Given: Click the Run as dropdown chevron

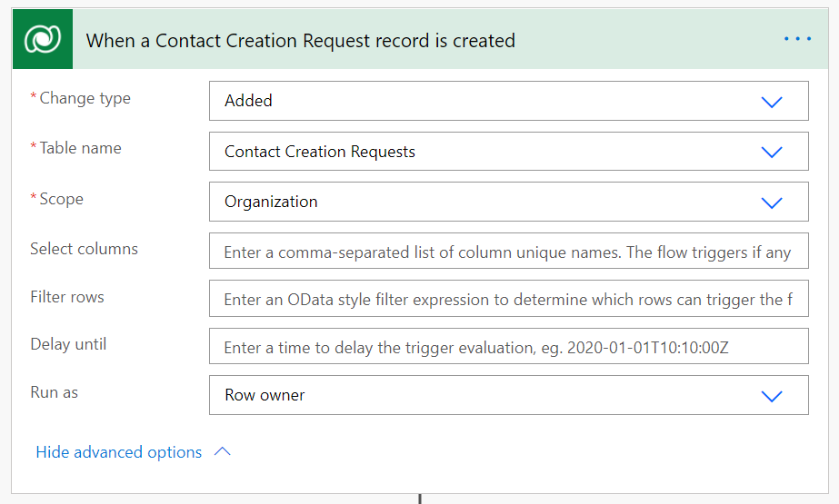Looking at the screenshot, I should (x=772, y=396).
